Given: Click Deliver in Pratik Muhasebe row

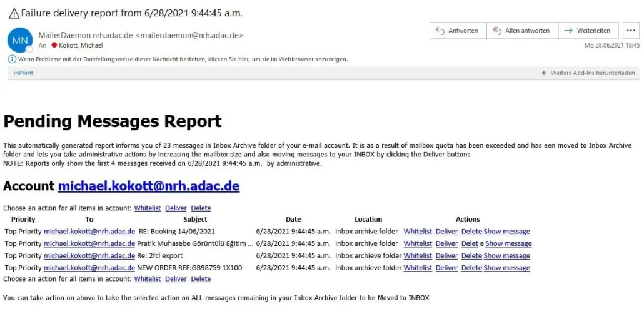Looking at the screenshot, I should (x=446, y=243).
